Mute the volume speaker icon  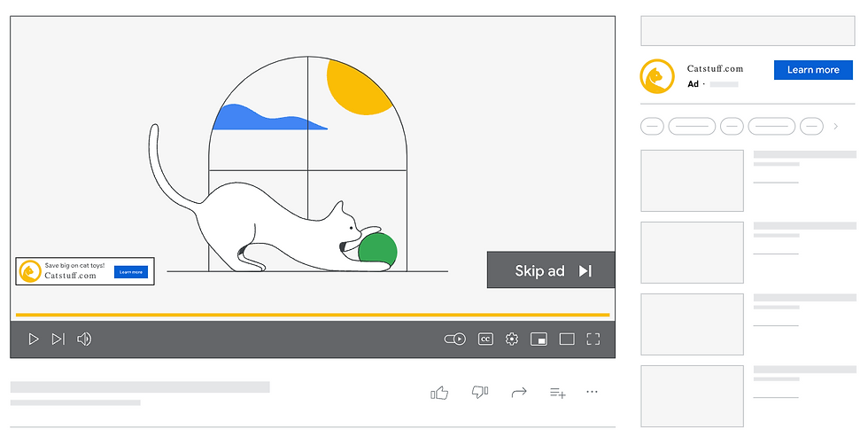[84, 339]
